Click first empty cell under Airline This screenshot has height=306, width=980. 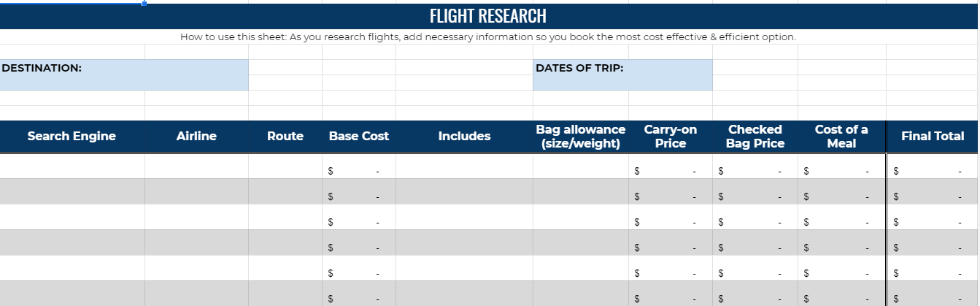click(x=196, y=167)
